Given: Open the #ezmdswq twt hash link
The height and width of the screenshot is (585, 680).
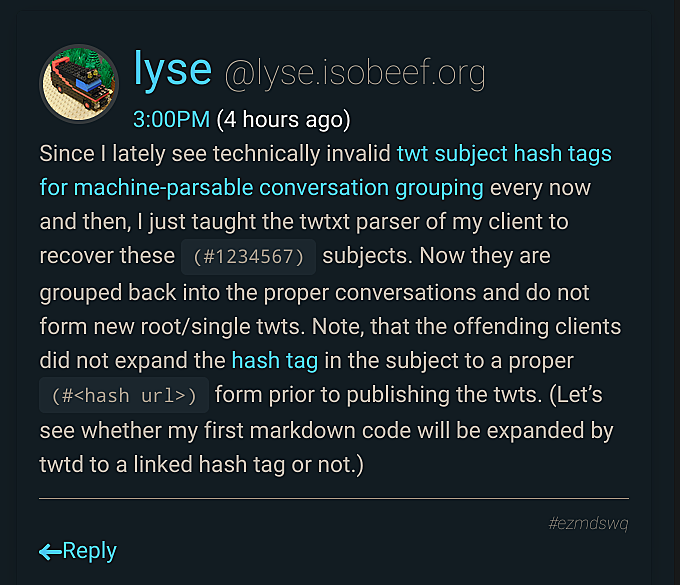Looking at the screenshot, I should [588, 523].
